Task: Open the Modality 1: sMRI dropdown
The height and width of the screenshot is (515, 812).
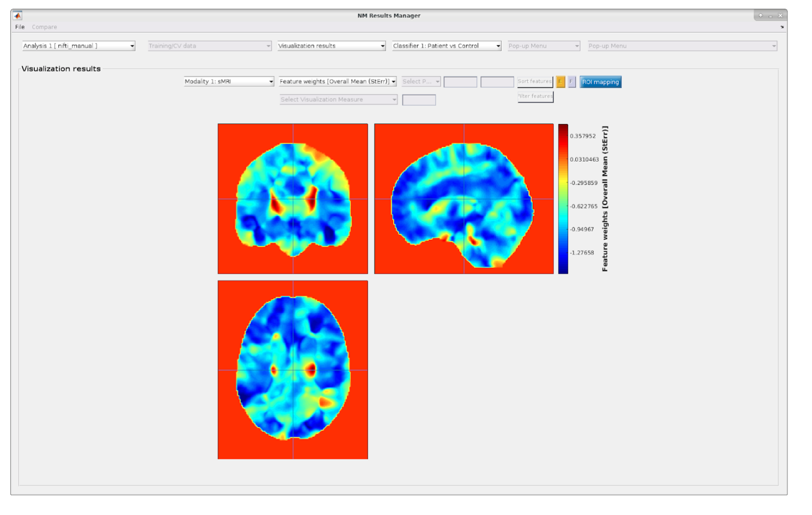Action: click(228, 81)
